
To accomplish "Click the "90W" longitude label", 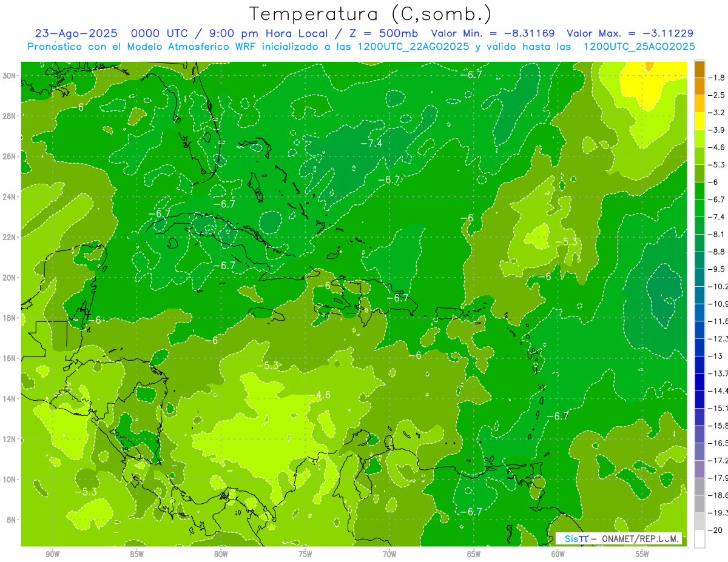I will [x=52, y=554].
